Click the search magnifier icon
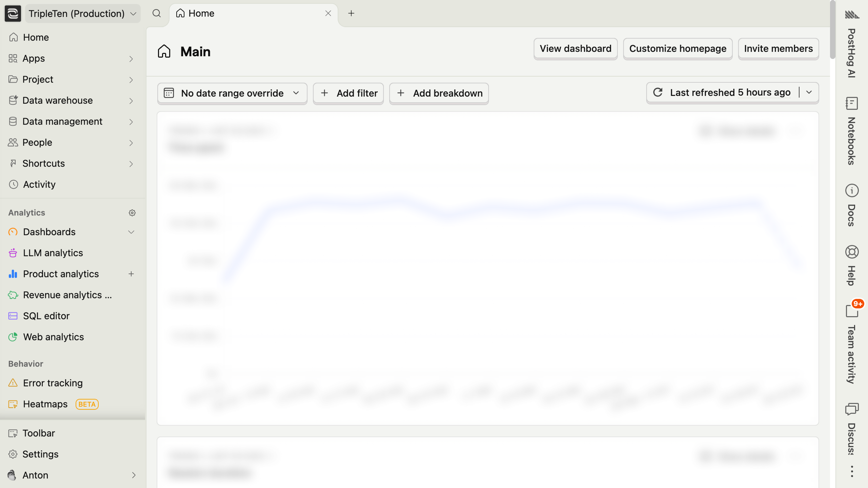 point(156,14)
